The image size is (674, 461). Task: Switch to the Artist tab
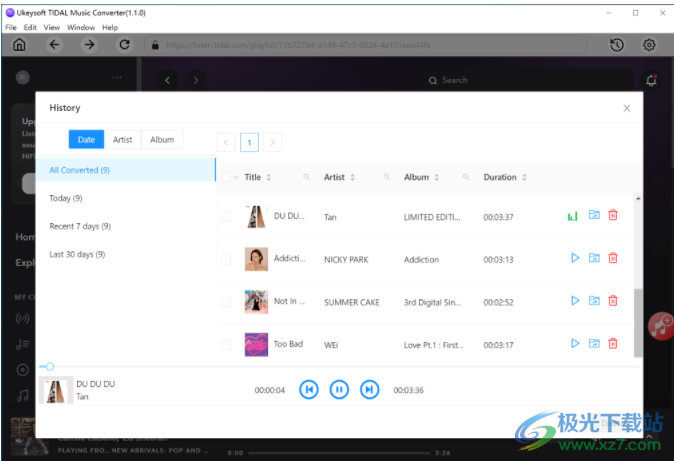123,139
